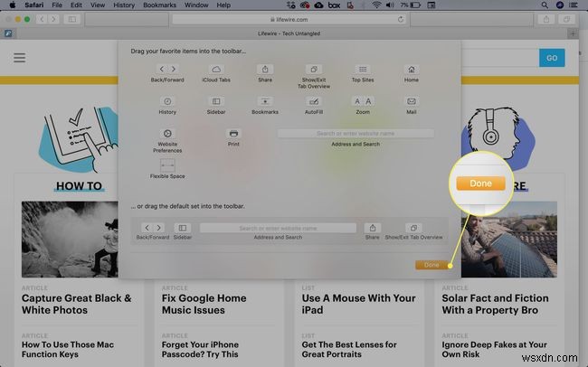The height and width of the screenshot is (367, 588).
Task: Click the pinned tab icon at left
Action: [8, 33]
